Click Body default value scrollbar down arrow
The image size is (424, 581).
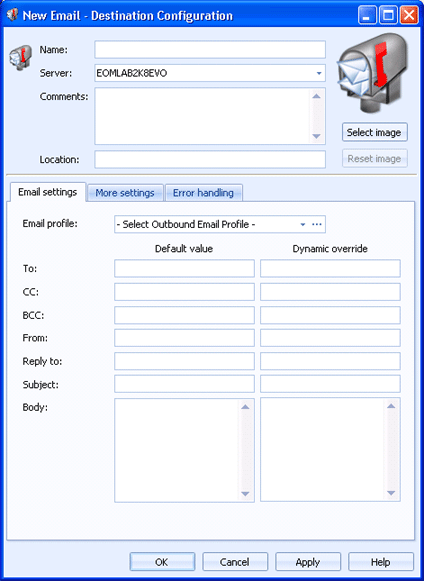coord(245,494)
